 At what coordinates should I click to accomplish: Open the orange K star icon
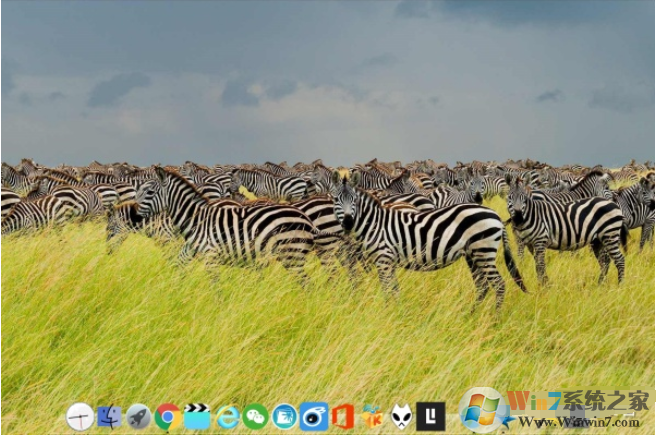(x=372, y=417)
